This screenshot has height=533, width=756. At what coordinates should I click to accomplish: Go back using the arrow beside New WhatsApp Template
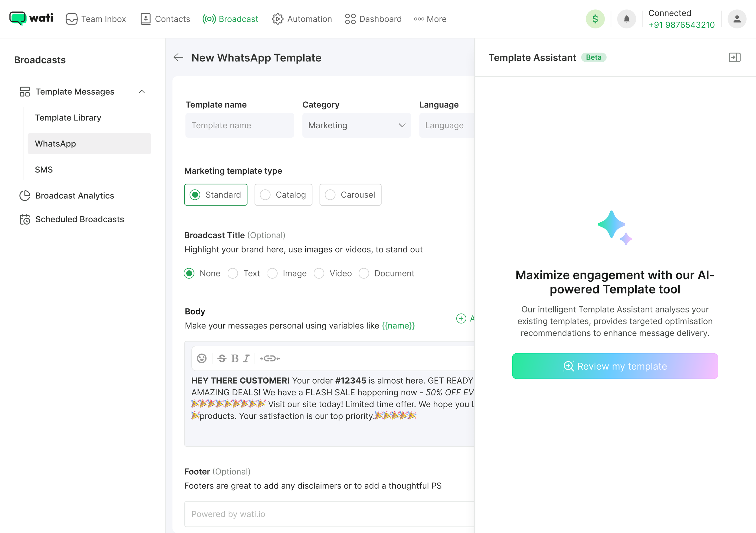tap(178, 58)
